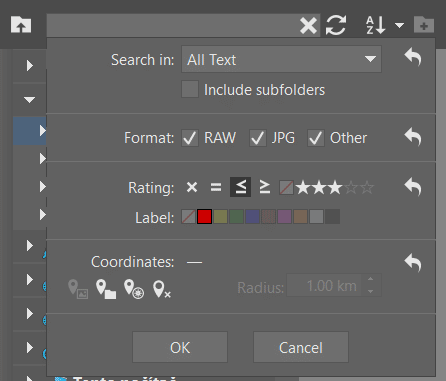Image resolution: width=446 pixels, height=381 pixels.
Task: Select less-than-or-equal rating comparison
Action: (240, 187)
